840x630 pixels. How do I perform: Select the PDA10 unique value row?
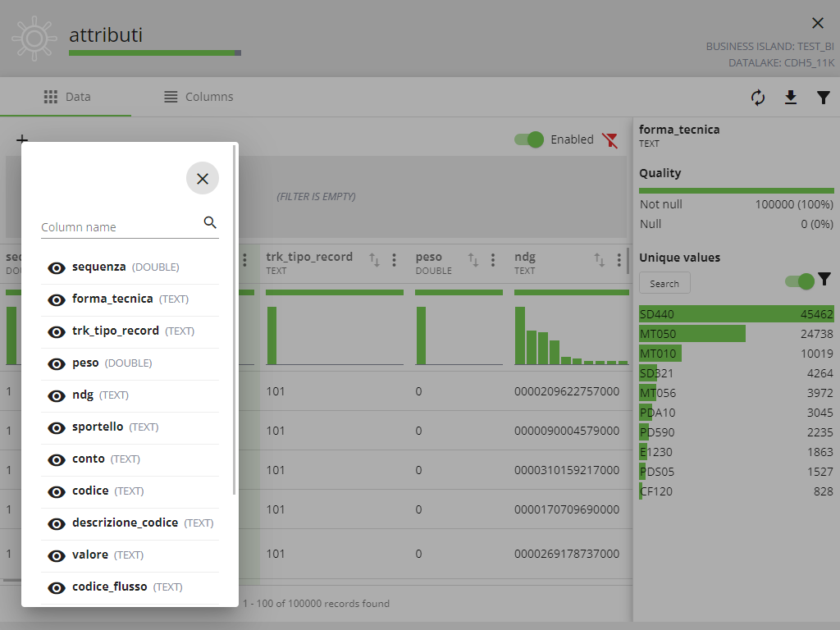(x=736, y=413)
